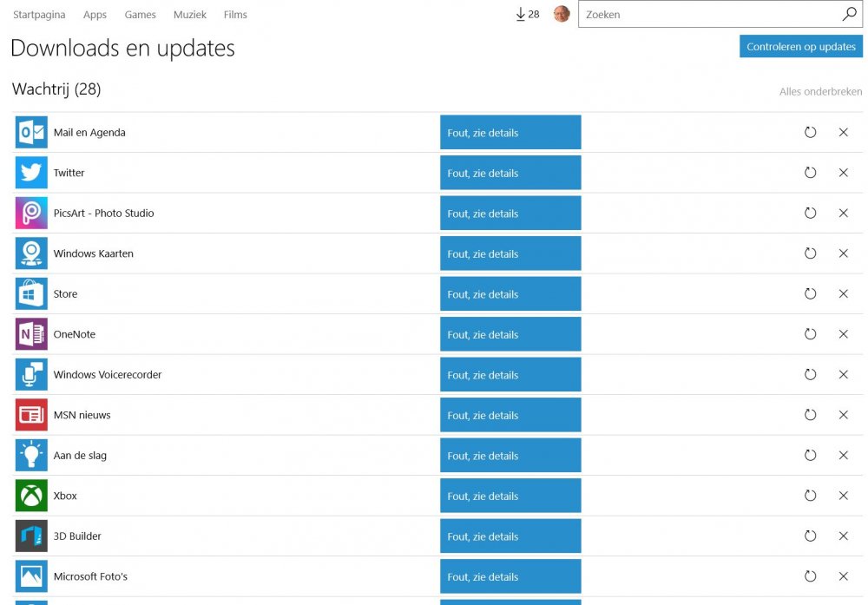Screen dimensions: 868x605
Task: Cancel the Windows Kaarten download
Action: click(844, 253)
